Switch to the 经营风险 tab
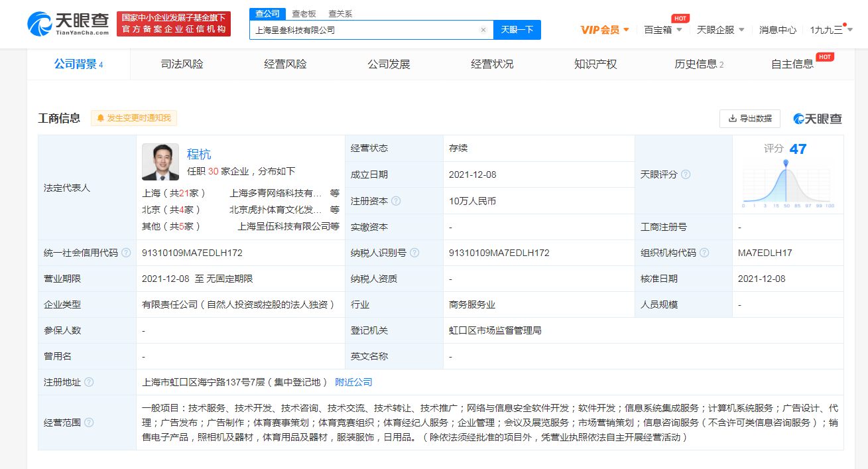Viewport: 868px width, 469px height. tap(286, 64)
